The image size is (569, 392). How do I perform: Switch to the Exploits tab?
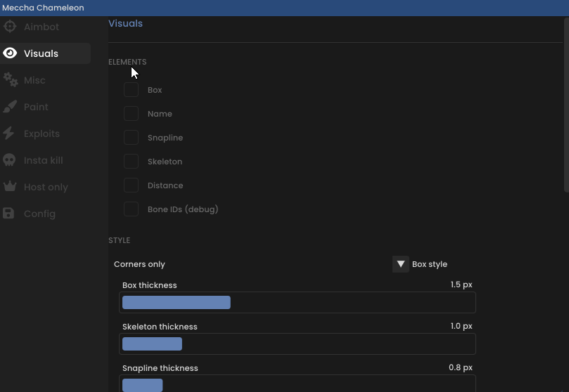point(41,133)
